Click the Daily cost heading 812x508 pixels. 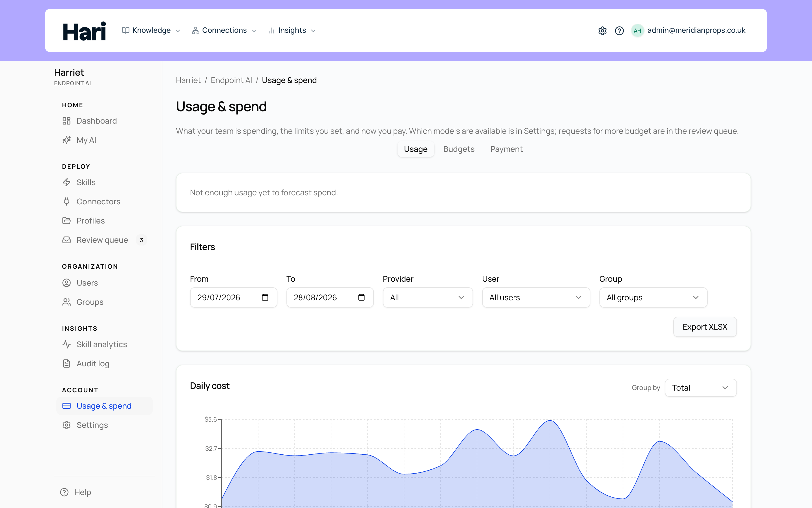[x=209, y=386]
